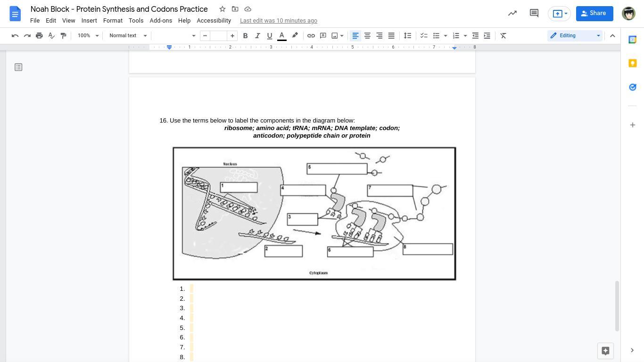Clear formatting with the toolbar icon
The image size is (644, 362).
pyautogui.click(x=503, y=36)
